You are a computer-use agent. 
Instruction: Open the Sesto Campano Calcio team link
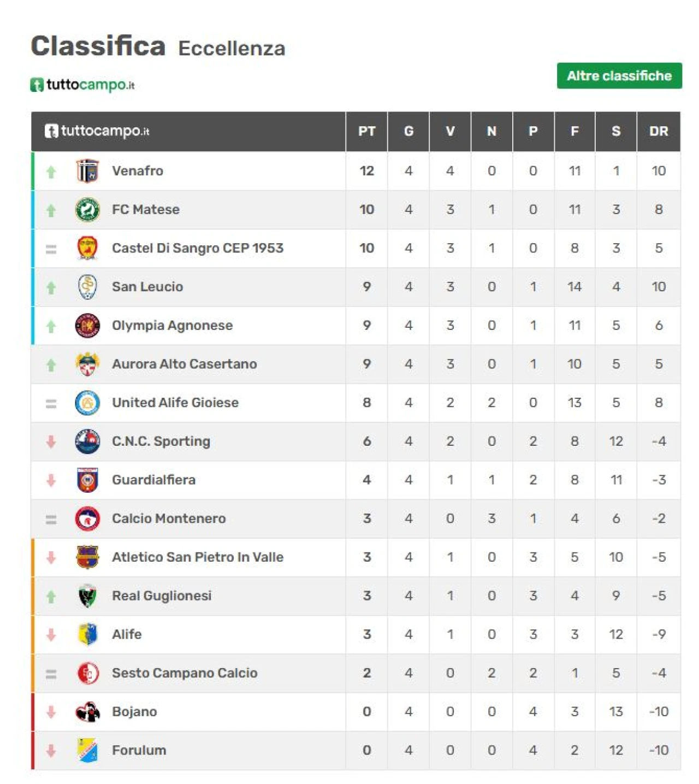[x=185, y=673]
